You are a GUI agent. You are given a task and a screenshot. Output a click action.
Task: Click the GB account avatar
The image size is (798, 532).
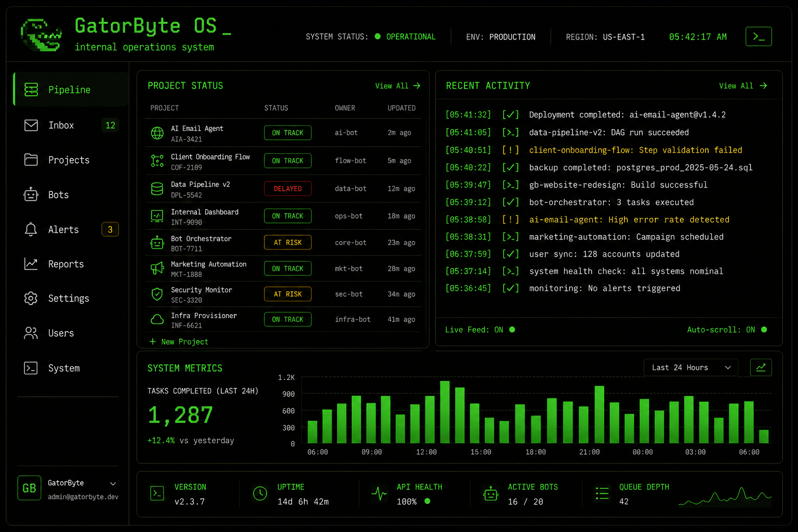[29, 488]
